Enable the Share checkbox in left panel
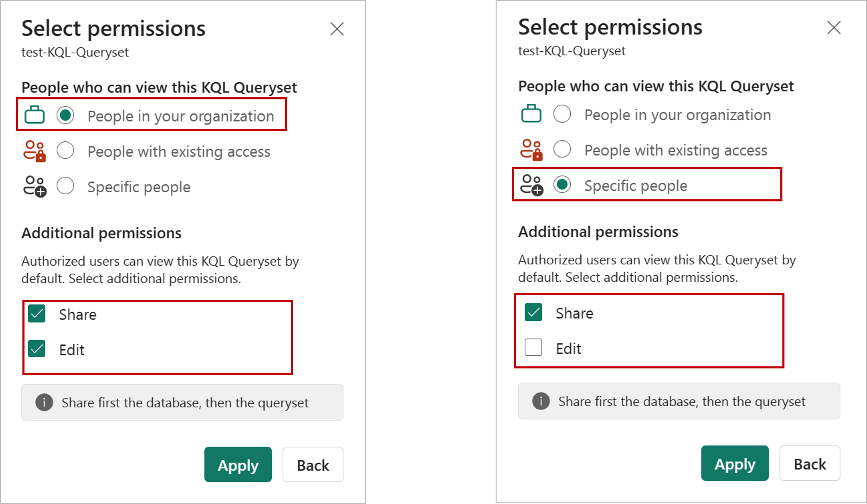This screenshot has height=504, width=867. (37, 313)
